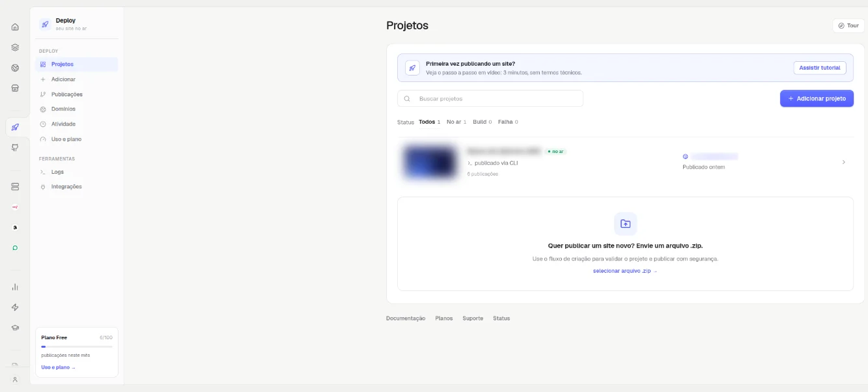This screenshot has width=868, height=392.
Task: Click the Tour button
Action: tap(848, 25)
